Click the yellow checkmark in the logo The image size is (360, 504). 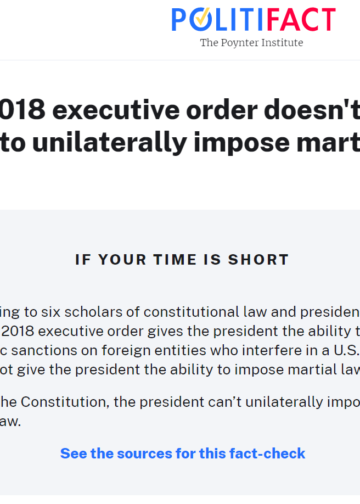click(x=202, y=17)
